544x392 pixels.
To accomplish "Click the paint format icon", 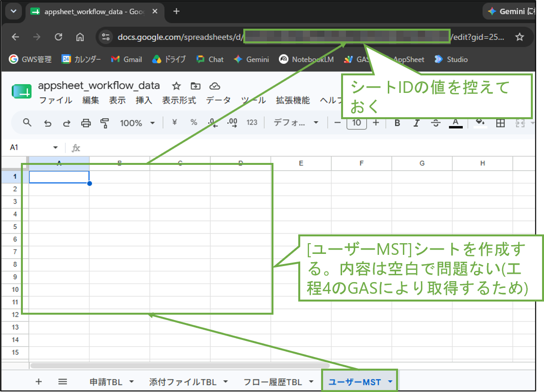I will coord(105,123).
